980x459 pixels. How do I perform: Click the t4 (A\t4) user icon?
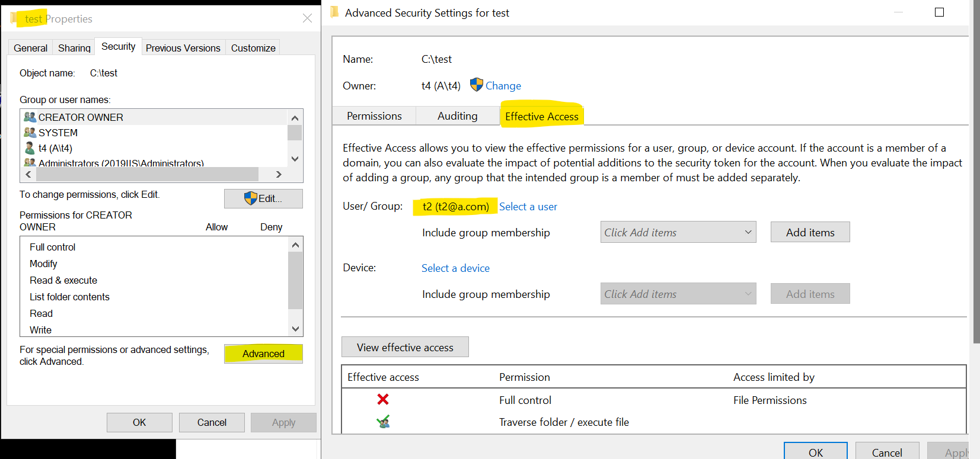pyautogui.click(x=30, y=148)
